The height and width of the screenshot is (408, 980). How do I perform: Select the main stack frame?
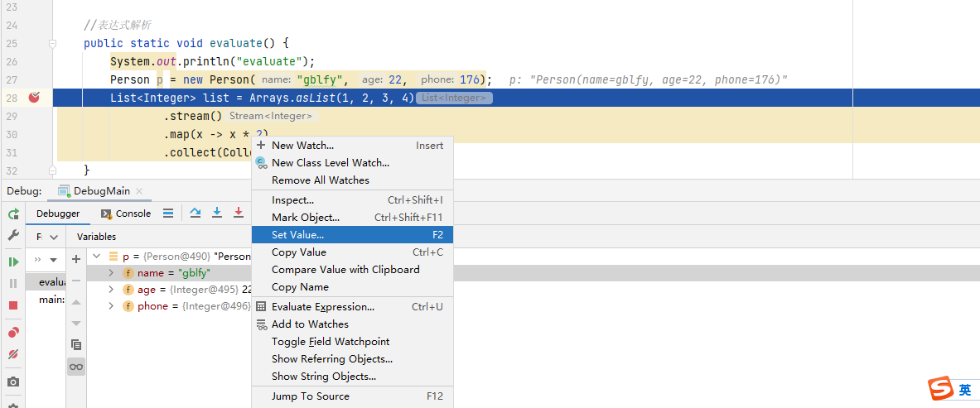click(x=46, y=300)
